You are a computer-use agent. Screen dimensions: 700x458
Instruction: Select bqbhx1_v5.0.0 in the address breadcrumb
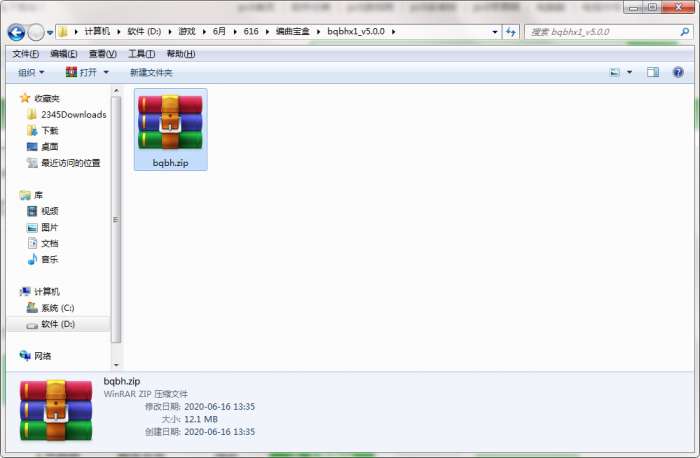pos(356,32)
